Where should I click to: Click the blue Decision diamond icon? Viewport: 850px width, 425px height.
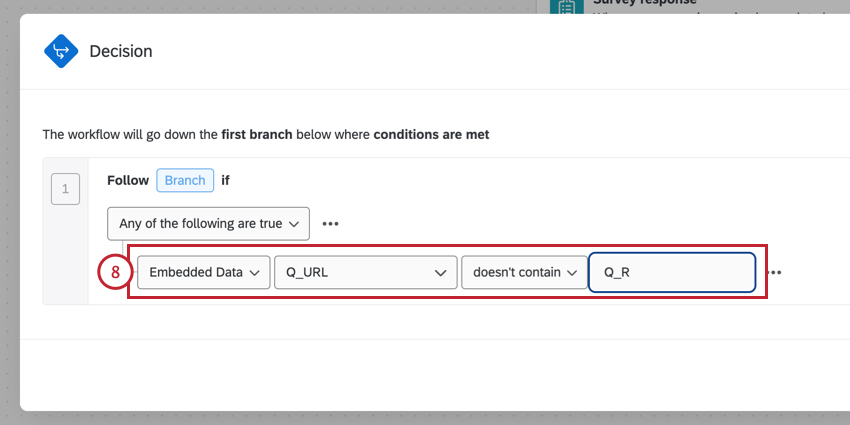tap(61, 51)
